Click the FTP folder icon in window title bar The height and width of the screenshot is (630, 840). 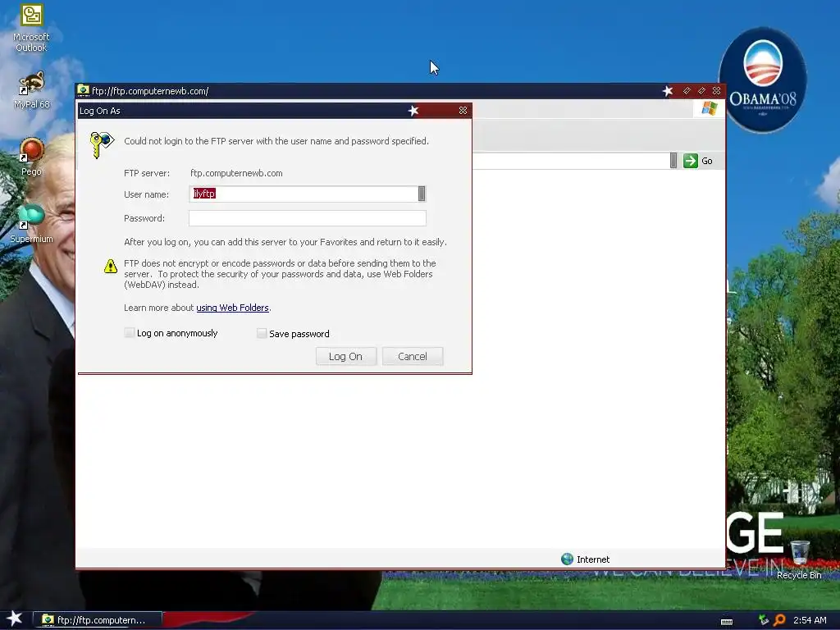(x=83, y=90)
